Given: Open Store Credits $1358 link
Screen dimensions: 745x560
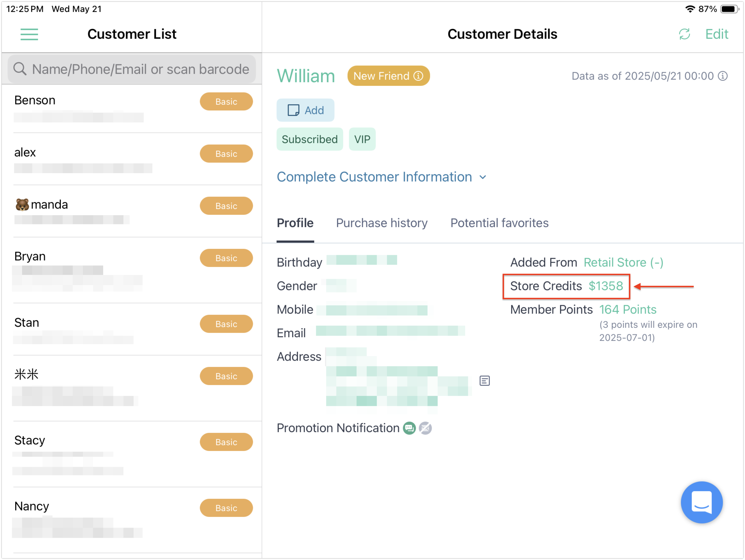Looking at the screenshot, I should [x=606, y=286].
